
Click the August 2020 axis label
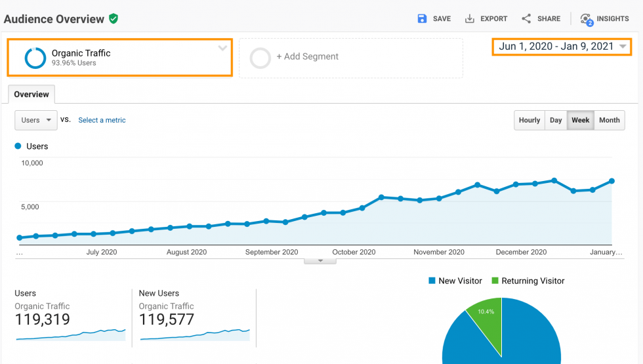(186, 252)
